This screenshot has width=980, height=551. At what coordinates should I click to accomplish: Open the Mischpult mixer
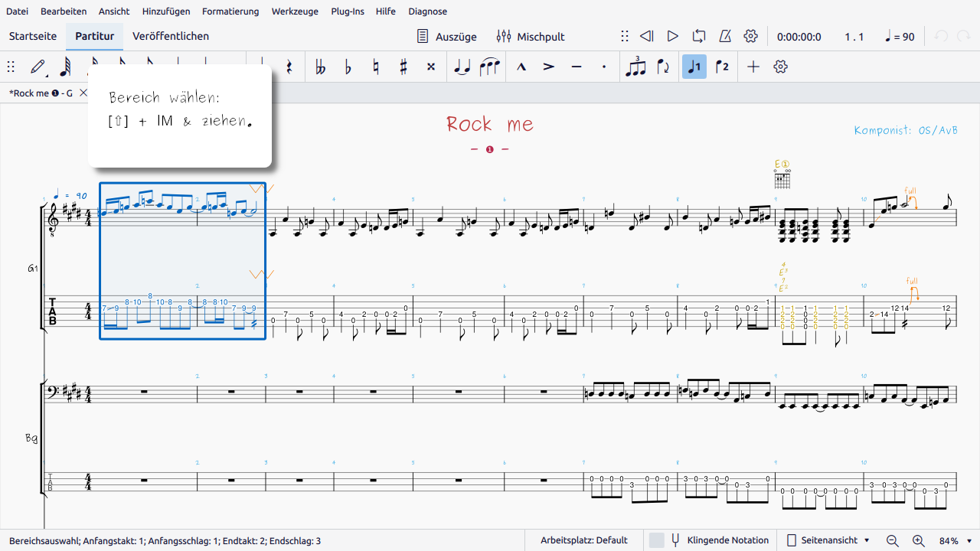click(x=531, y=36)
